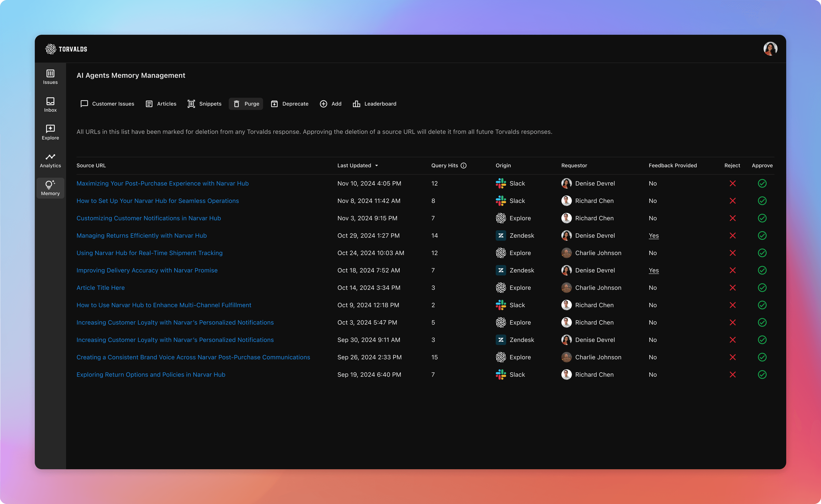Screen dimensions: 821x504
Task: Open the user profile avatar menu
Action: pyautogui.click(x=770, y=49)
